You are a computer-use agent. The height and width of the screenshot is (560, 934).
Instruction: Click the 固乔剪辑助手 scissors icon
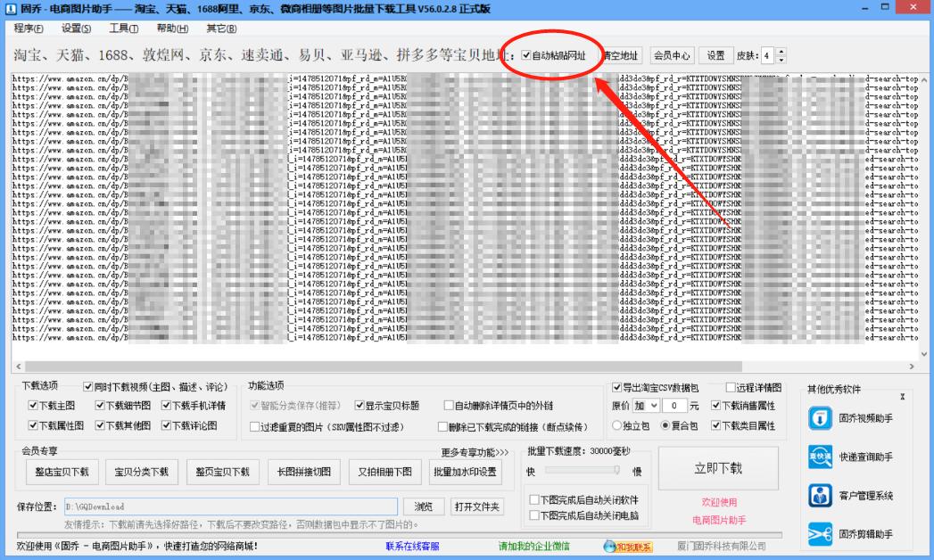821,532
